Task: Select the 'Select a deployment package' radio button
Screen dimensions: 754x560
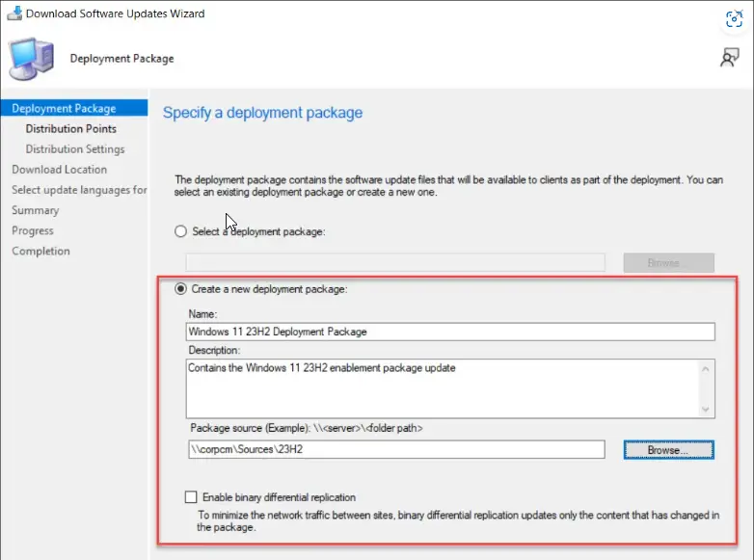Action: (x=180, y=231)
